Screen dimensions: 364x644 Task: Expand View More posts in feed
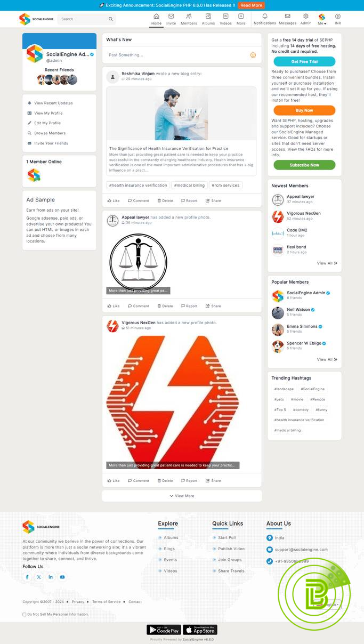182,496
